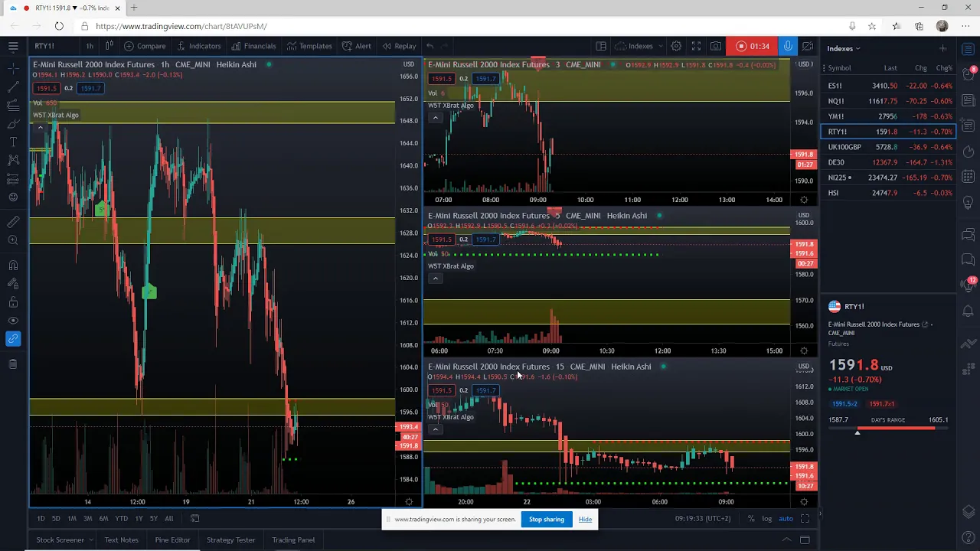The height and width of the screenshot is (551, 980).
Task: Select the Text annotation tool
Action: tap(13, 142)
